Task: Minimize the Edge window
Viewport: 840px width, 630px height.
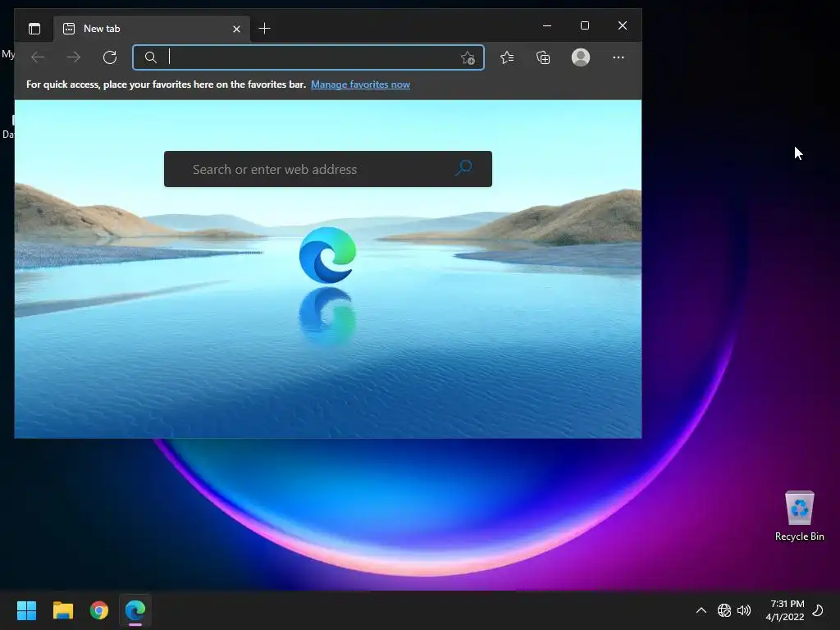Action: tap(547, 25)
